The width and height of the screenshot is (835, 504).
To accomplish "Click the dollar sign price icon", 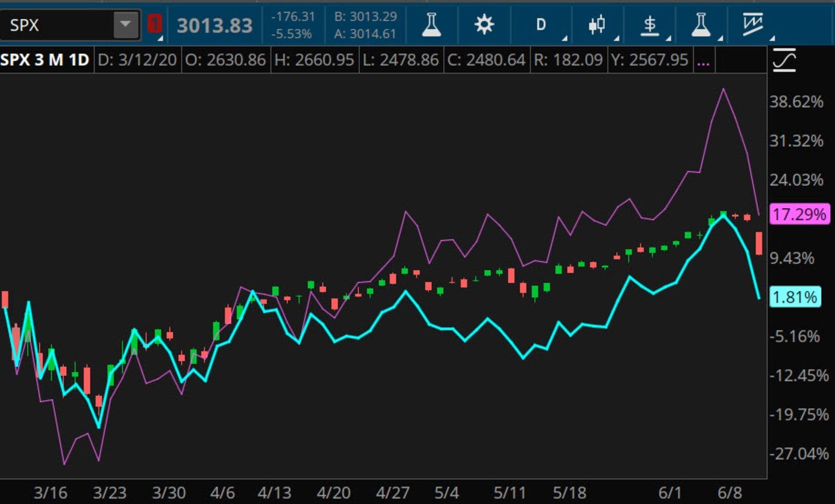I will [x=650, y=24].
